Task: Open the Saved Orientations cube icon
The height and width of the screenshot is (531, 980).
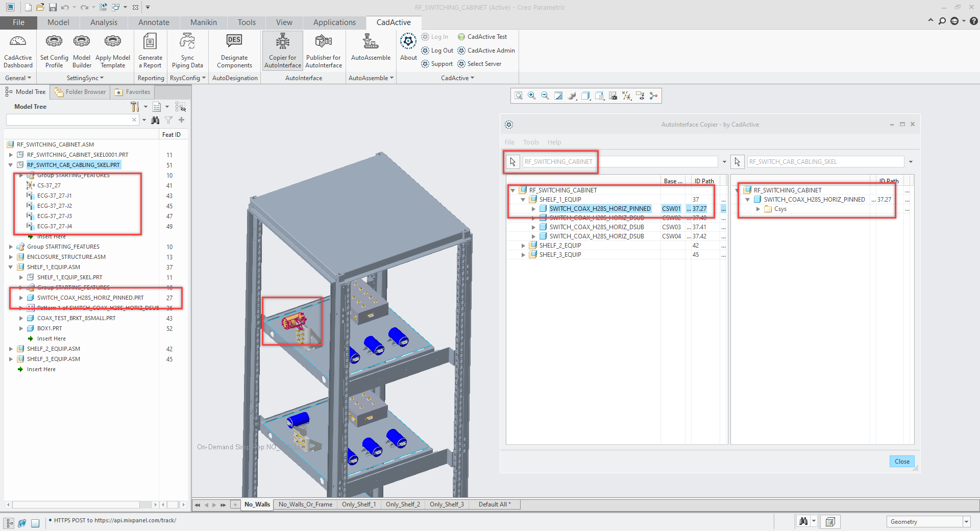Action: (585, 95)
